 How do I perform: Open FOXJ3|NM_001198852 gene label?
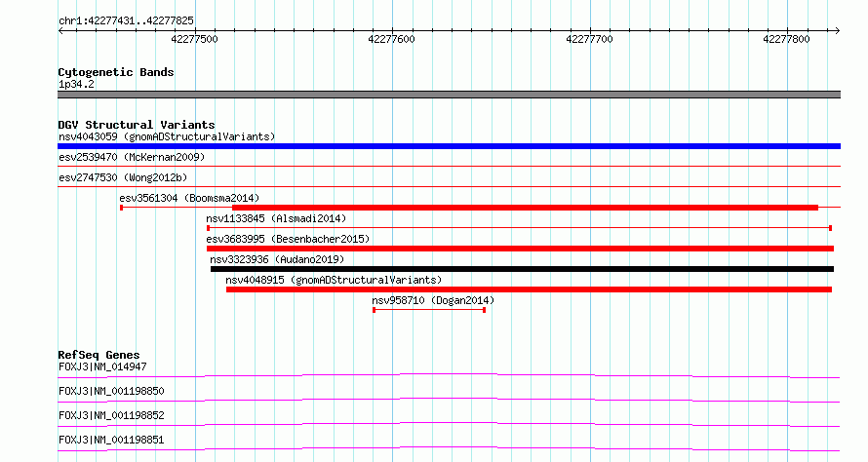point(111,415)
